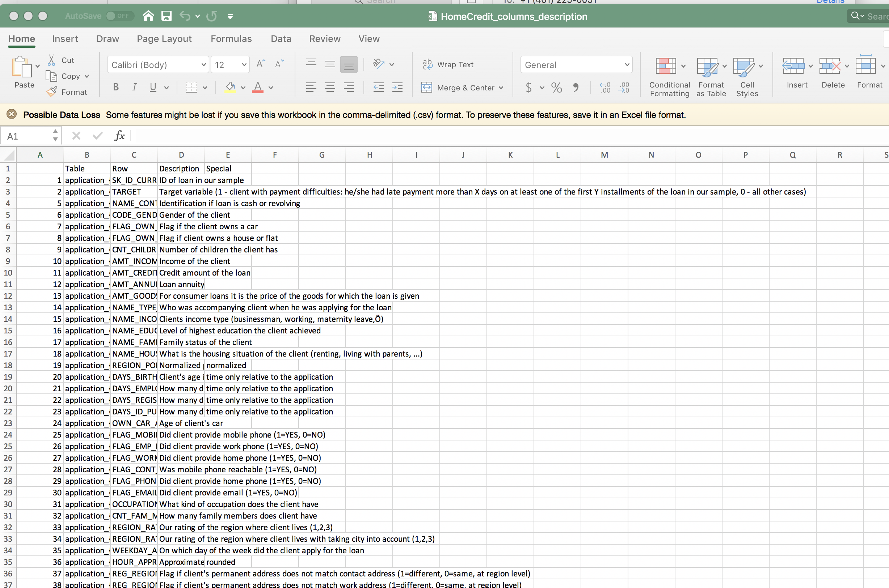Open the Calibri font name dropdown

point(203,65)
